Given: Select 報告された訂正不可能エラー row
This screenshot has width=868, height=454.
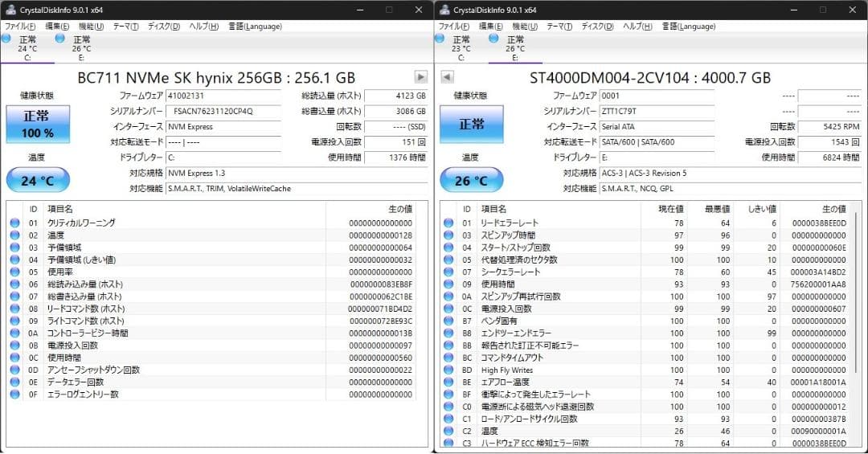Looking at the screenshot, I should pyautogui.click(x=646, y=346).
